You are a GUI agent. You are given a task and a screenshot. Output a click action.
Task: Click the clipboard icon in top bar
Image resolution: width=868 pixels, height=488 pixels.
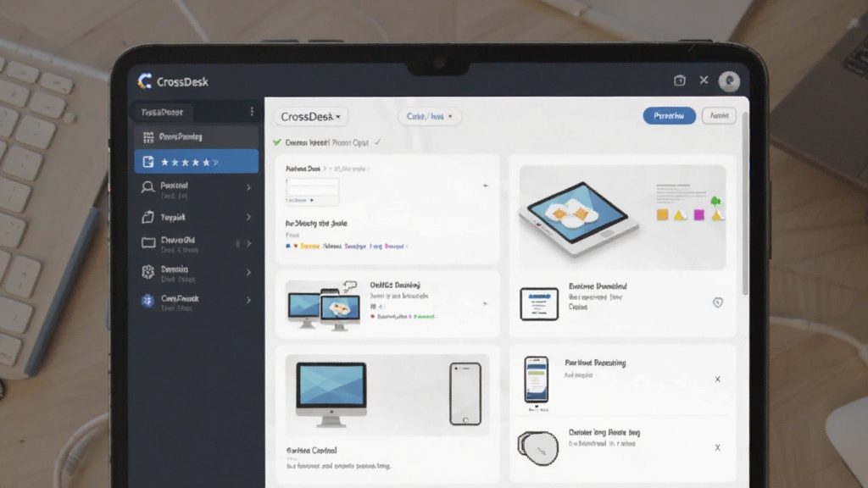679,80
